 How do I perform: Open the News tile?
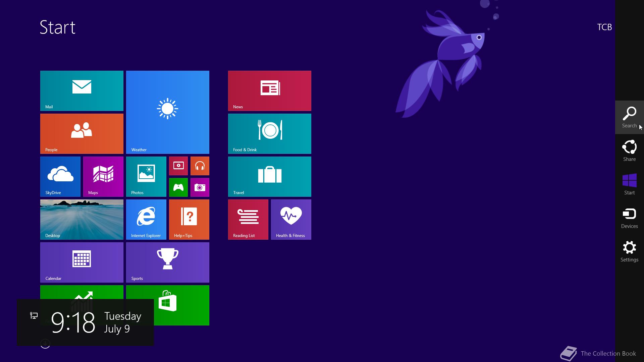point(270,91)
